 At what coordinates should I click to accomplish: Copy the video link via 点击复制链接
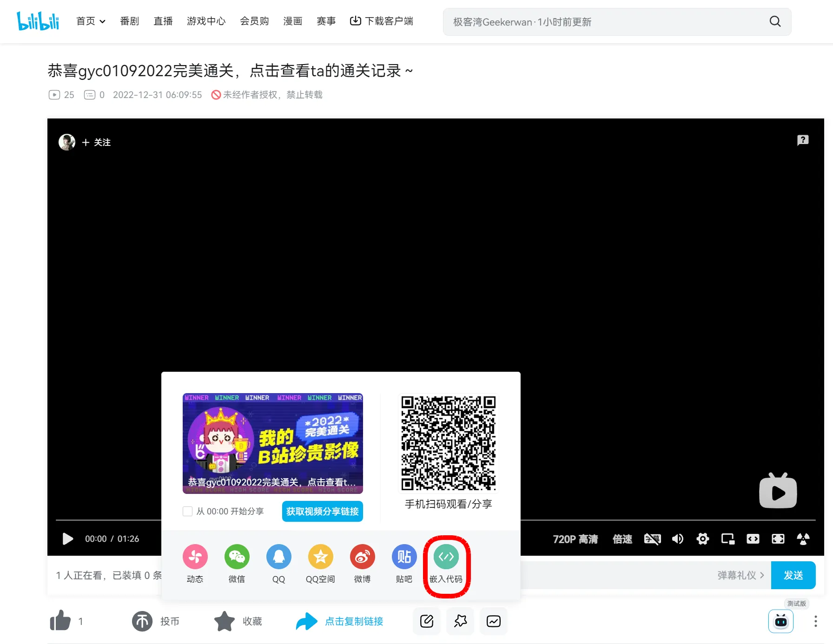pyautogui.click(x=354, y=621)
